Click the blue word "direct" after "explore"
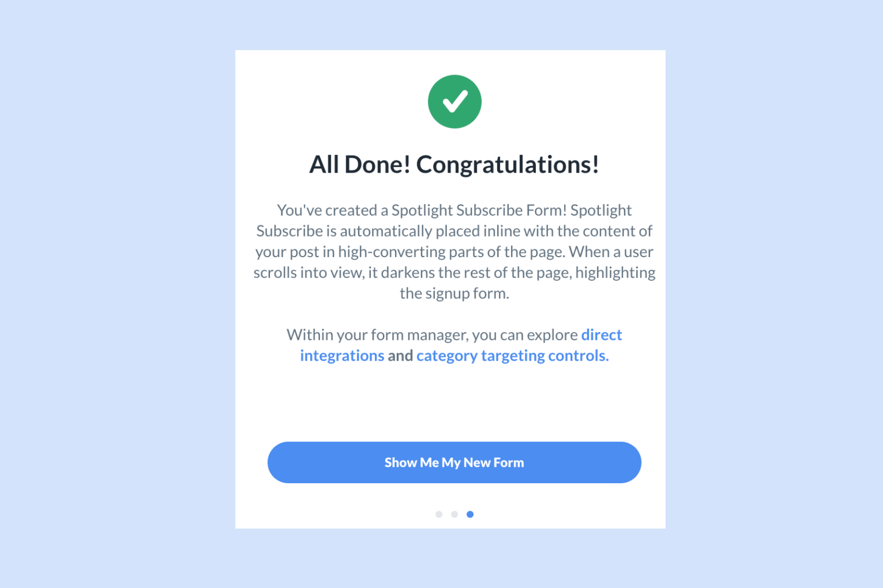The width and height of the screenshot is (883, 588). coord(602,335)
